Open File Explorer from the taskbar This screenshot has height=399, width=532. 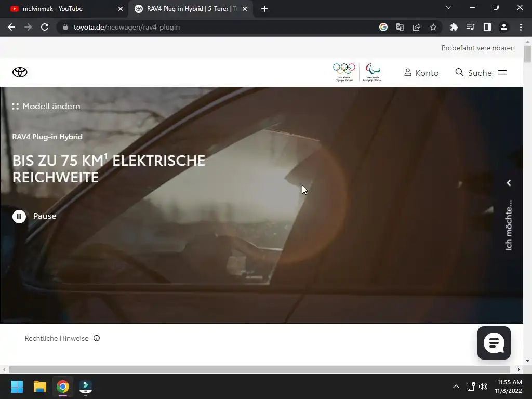39,387
